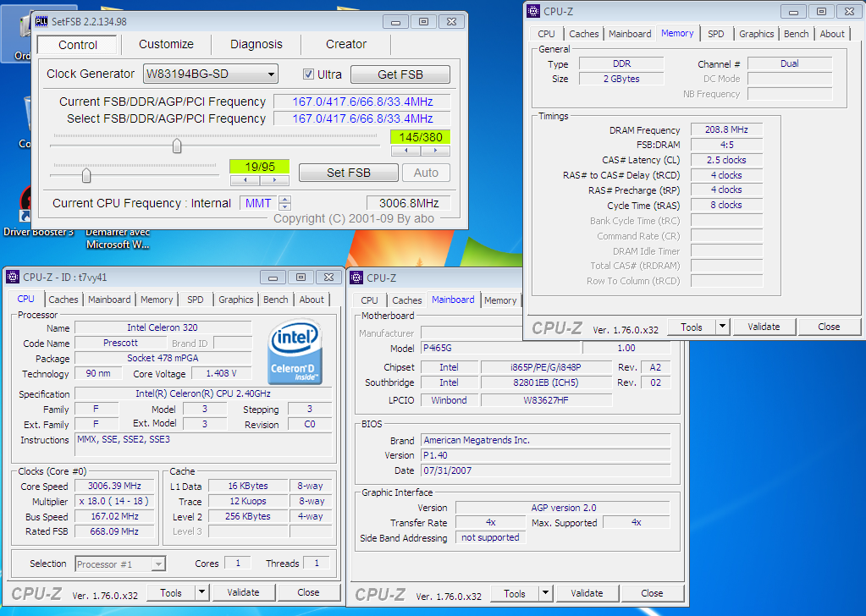Open the Processor #1 selection dropdown
866x616 pixels.
(x=120, y=564)
